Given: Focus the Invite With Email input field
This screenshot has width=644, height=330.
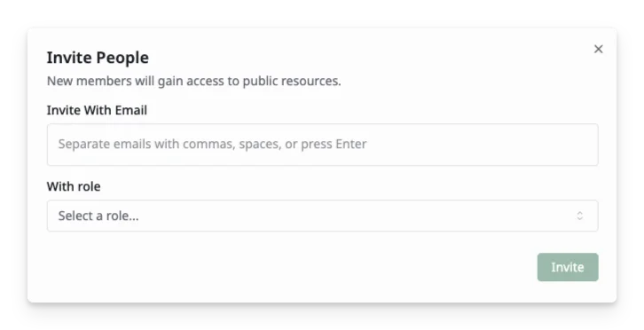Looking at the screenshot, I should click(x=322, y=145).
